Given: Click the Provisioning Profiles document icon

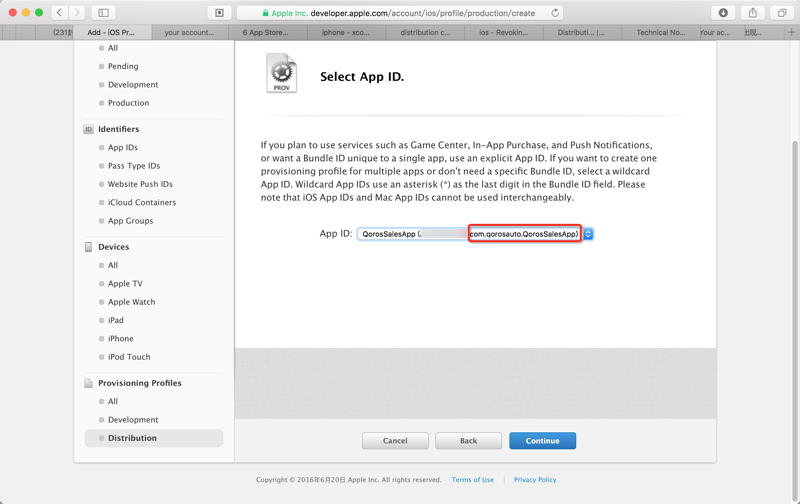Looking at the screenshot, I should [x=88, y=383].
